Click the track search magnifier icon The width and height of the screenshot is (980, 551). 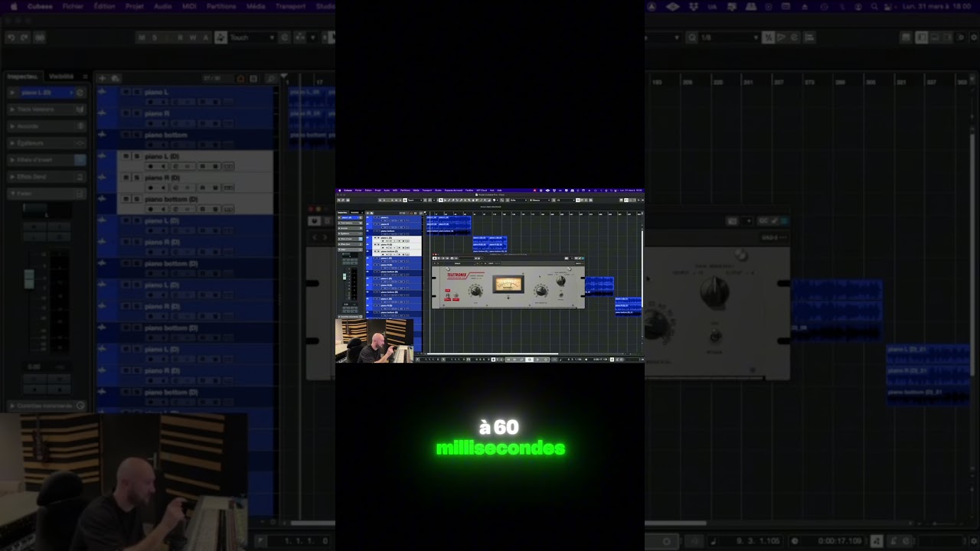[270, 78]
